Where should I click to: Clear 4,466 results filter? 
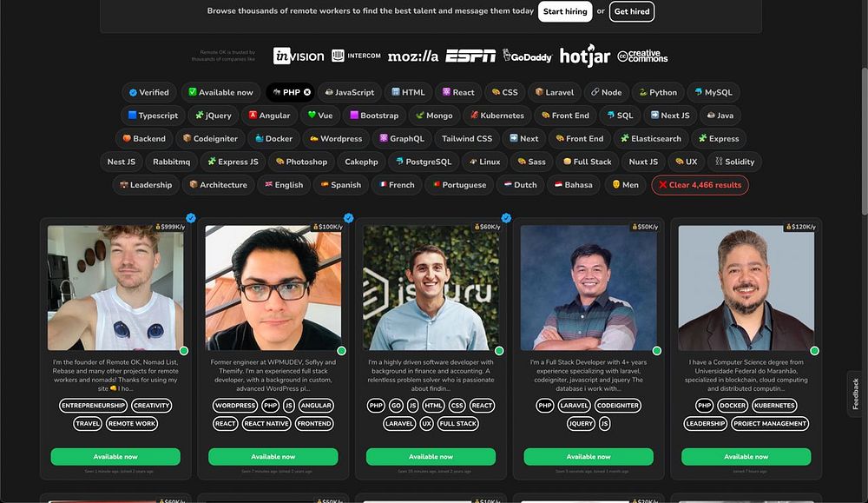coord(700,185)
